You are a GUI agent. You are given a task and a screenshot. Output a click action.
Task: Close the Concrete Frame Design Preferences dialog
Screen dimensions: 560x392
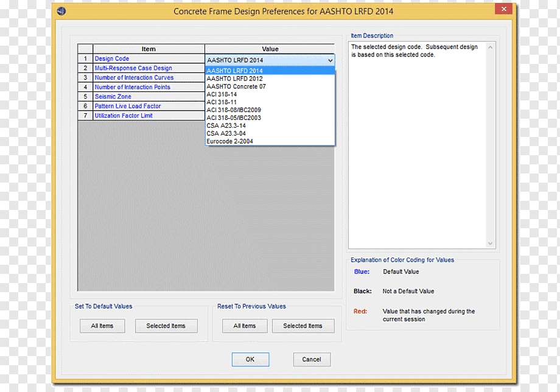coord(503,9)
